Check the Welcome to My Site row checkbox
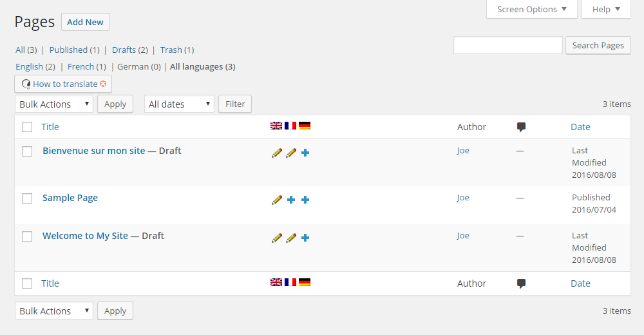 (x=27, y=236)
